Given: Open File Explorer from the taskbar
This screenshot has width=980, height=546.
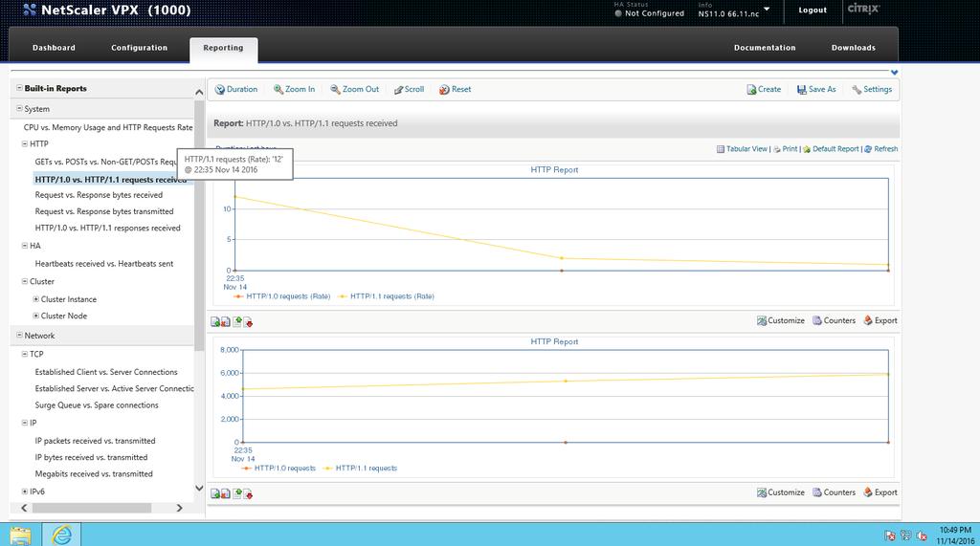Looking at the screenshot, I should [x=20, y=535].
